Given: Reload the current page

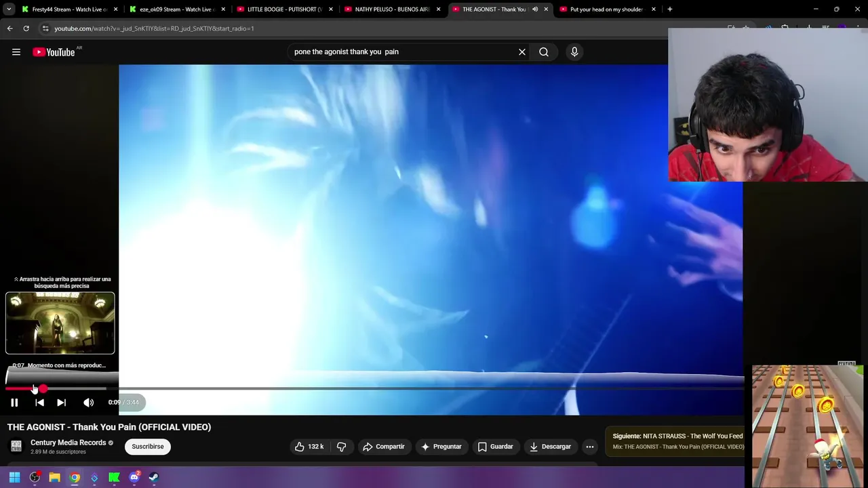Looking at the screenshot, I should 26,28.
